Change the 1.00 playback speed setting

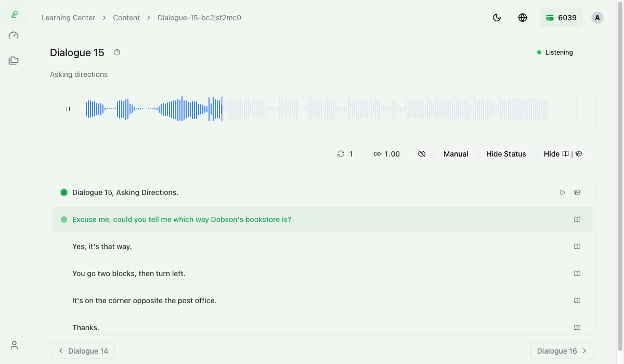(x=387, y=154)
